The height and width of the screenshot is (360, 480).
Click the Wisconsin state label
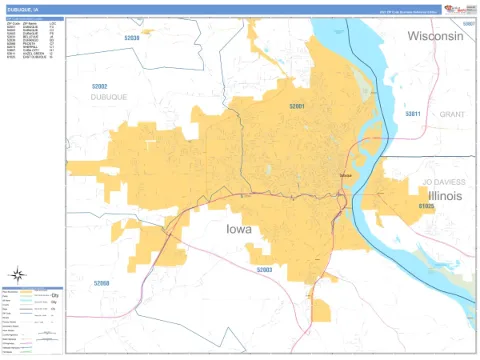click(435, 36)
